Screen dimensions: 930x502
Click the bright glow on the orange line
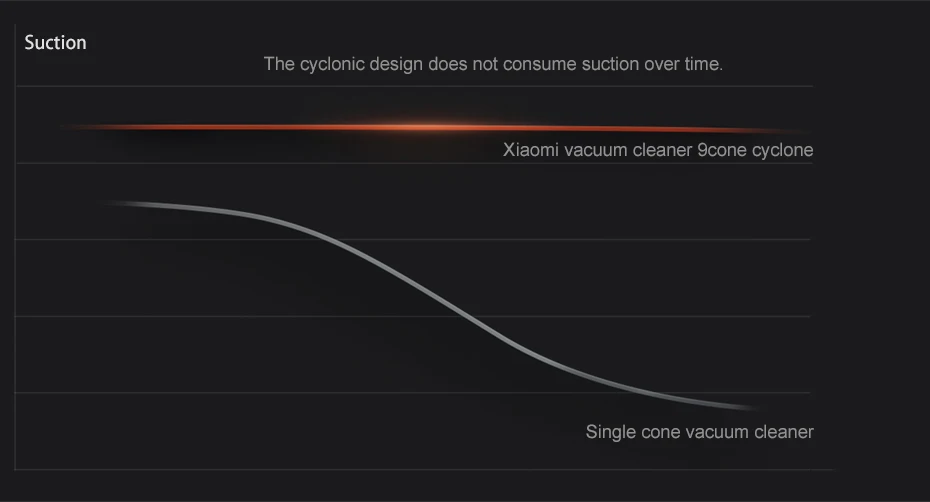point(422,126)
